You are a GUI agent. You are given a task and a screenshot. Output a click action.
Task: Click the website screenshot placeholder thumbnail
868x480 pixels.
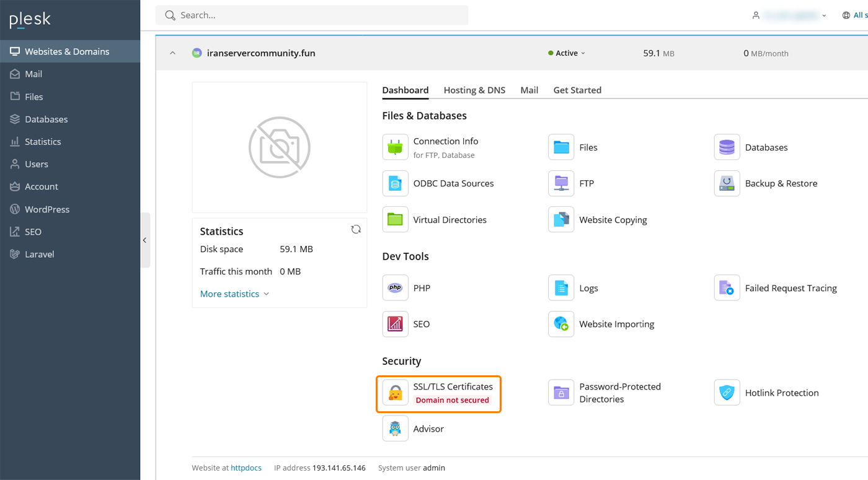[x=279, y=147]
